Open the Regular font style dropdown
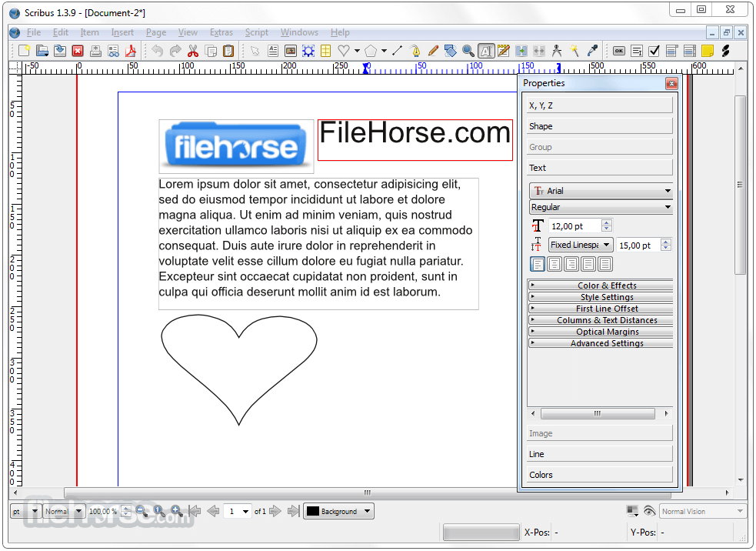This screenshot has width=756, height=551. pos(601,208)
